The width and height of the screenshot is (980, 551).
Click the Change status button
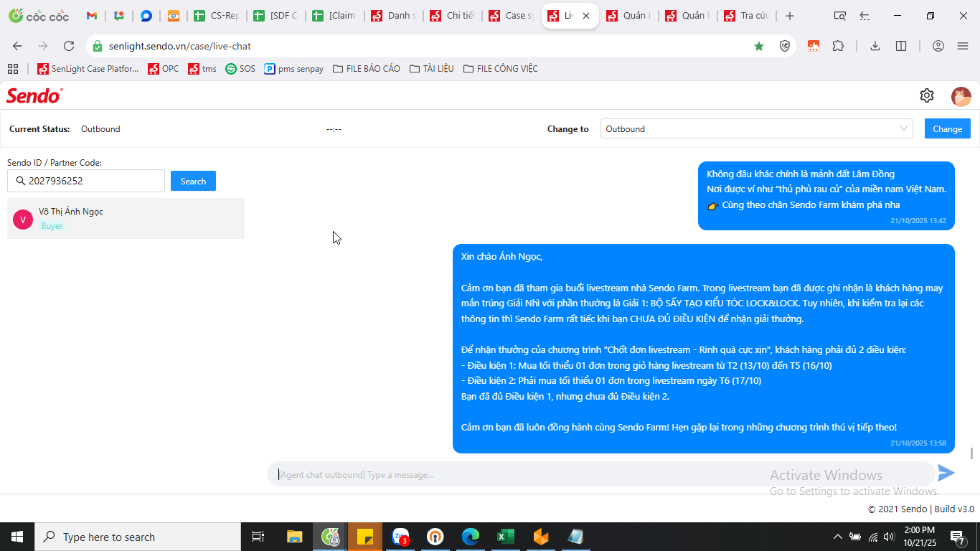(x=947, y=129)
